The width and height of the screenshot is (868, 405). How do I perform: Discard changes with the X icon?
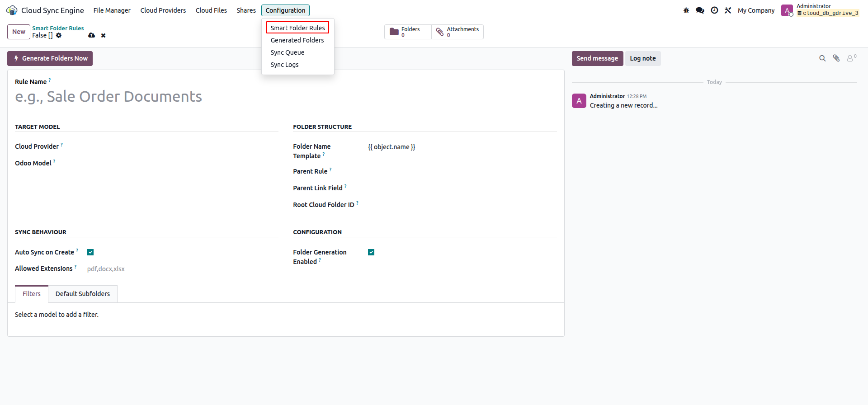104,35
